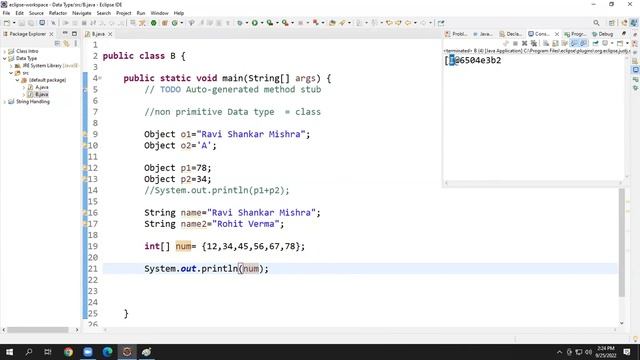Open the Display Selected Console dropdown

[x=612, y=43]
